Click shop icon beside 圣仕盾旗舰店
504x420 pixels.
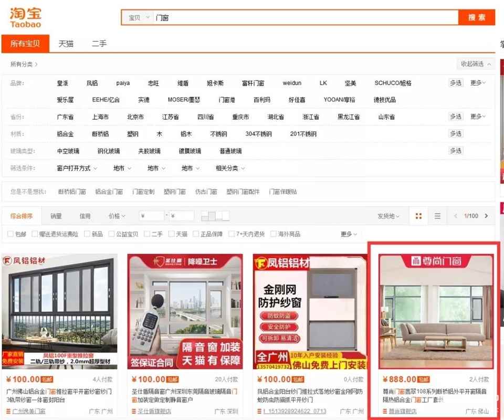[x=134, y=411]
